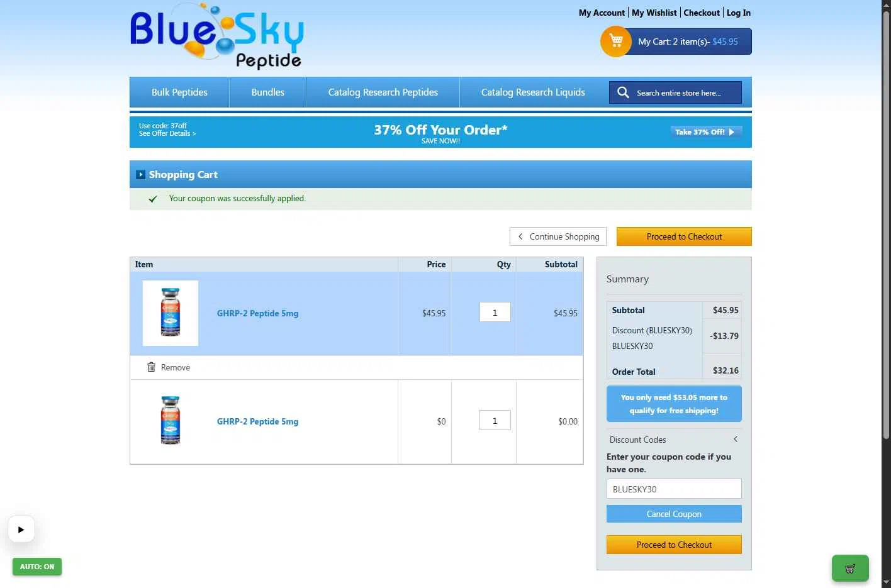The width and height of the screenshot is (891, 588).
Task: Click Summary Subtotal $45.95 value
Action: pos(726,310)
